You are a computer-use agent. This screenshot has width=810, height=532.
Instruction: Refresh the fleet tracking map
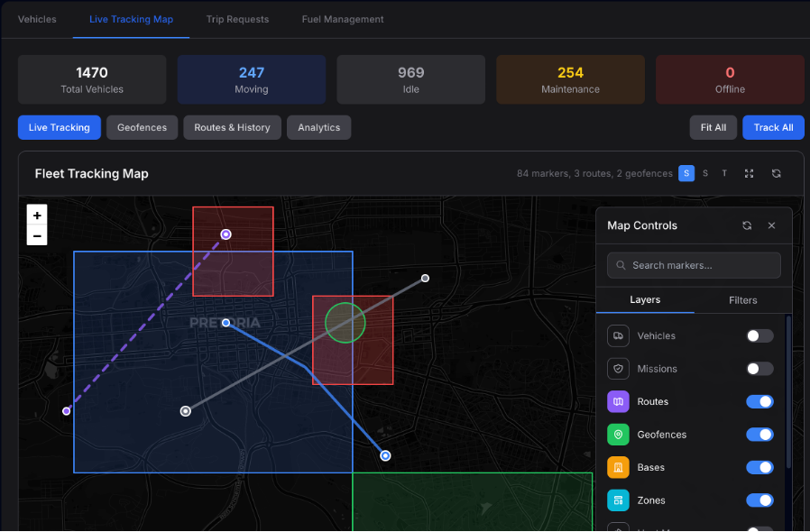pos(777,173)
